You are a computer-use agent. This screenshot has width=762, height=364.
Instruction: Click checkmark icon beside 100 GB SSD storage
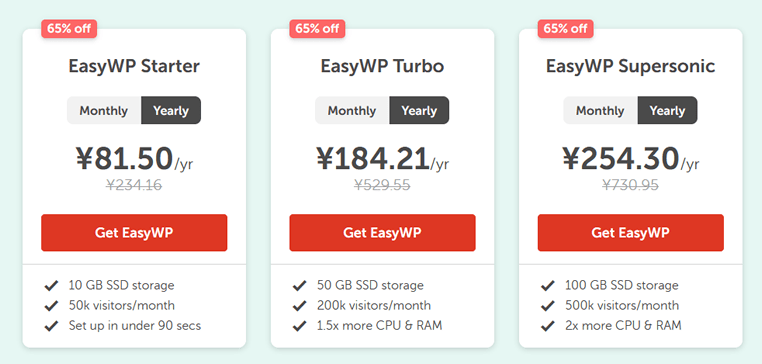[548, 286]
